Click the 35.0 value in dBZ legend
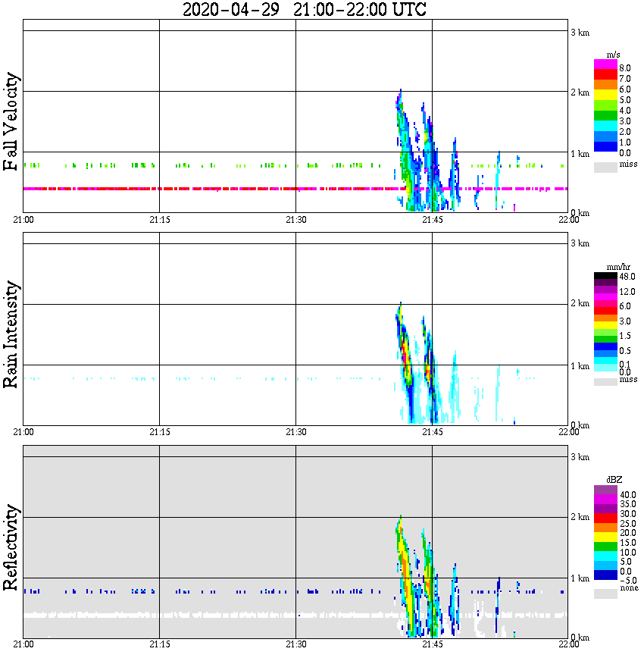This screenshot has height=658, width=644. (x=628, y=504)
